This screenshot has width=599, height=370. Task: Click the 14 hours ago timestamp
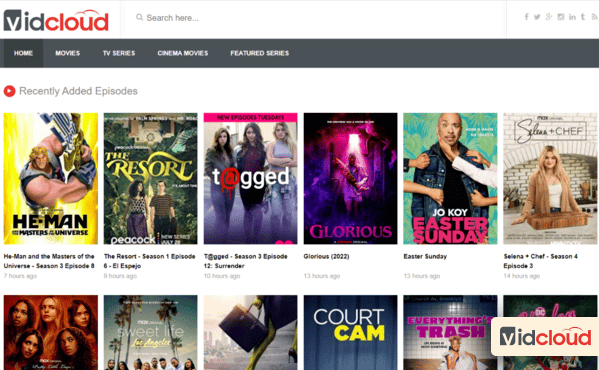[522, 276]
